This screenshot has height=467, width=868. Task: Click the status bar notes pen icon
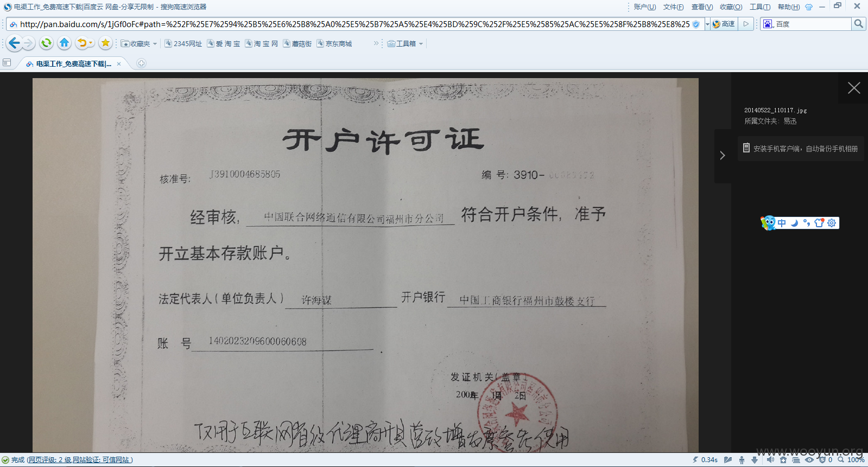point(728,460)
